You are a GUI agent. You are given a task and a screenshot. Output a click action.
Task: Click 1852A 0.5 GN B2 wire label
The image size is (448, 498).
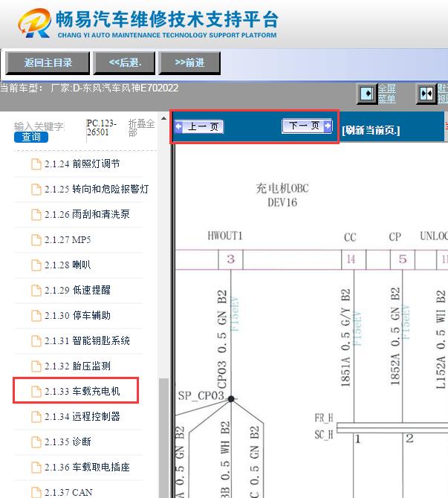point(395,337)
